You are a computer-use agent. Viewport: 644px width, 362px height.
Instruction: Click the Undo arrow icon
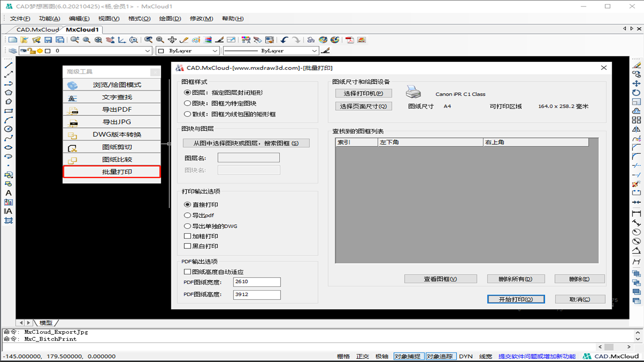285,40
